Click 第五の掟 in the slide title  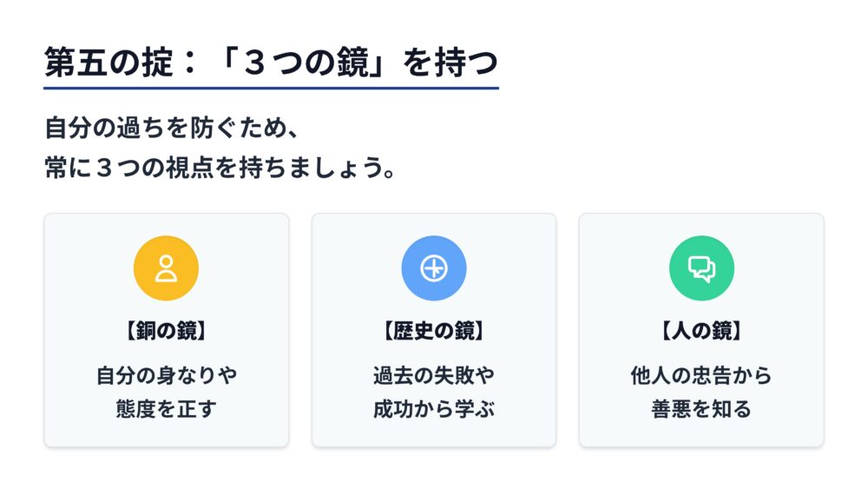point(109,63)
